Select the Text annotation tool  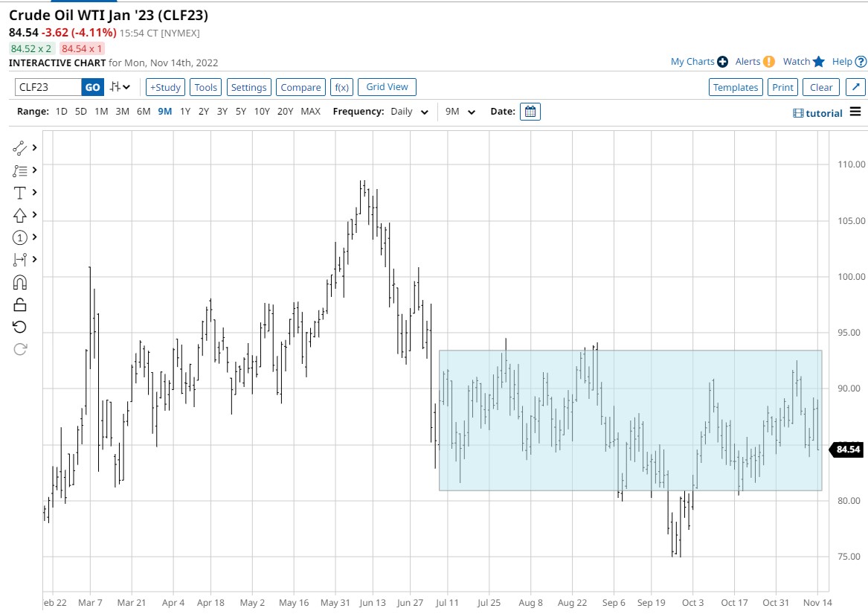coord(20,192)
